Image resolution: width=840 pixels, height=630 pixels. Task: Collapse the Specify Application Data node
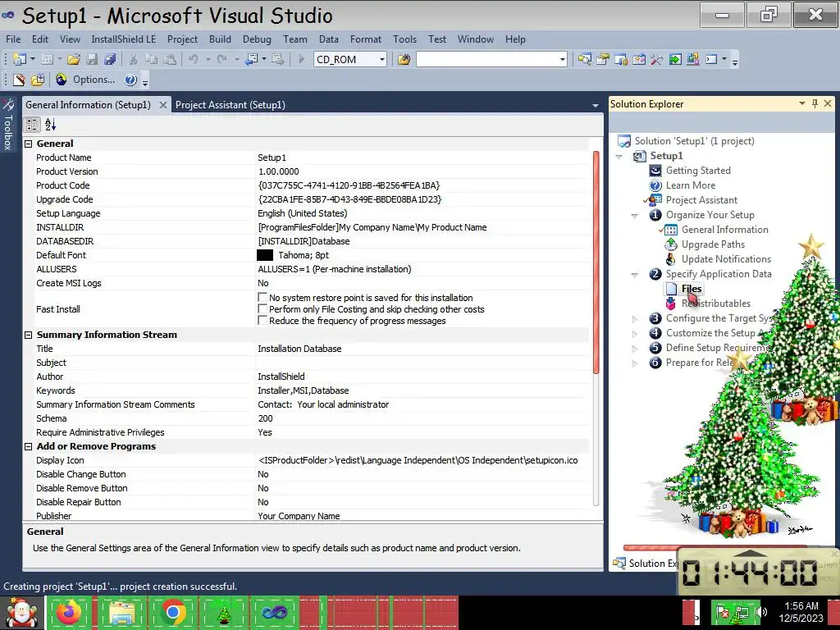[635, 274]
